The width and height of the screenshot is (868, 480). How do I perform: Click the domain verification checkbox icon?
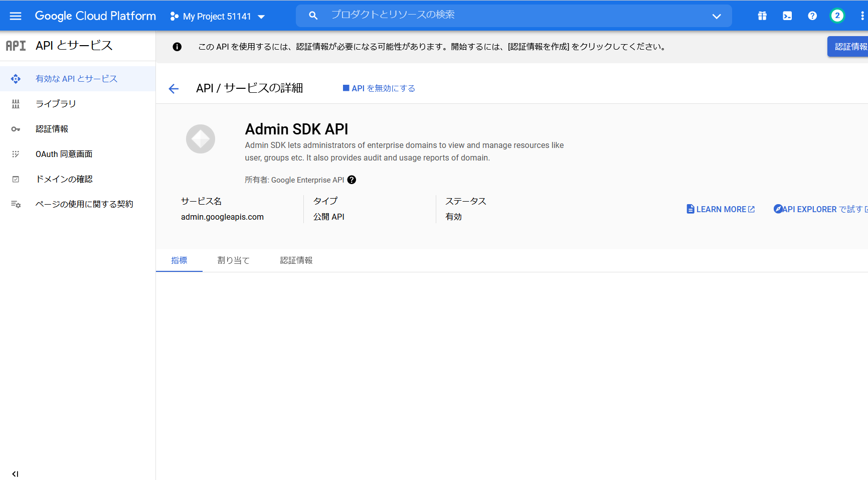coord(16,179)
